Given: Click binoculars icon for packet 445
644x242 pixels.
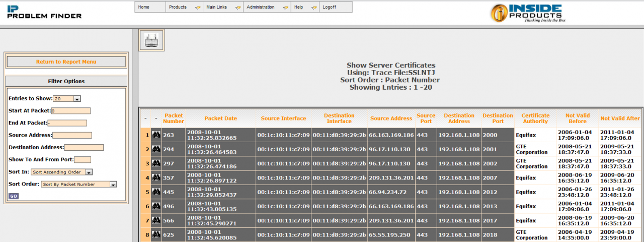Looking at the screenshot, I should 156,192.
